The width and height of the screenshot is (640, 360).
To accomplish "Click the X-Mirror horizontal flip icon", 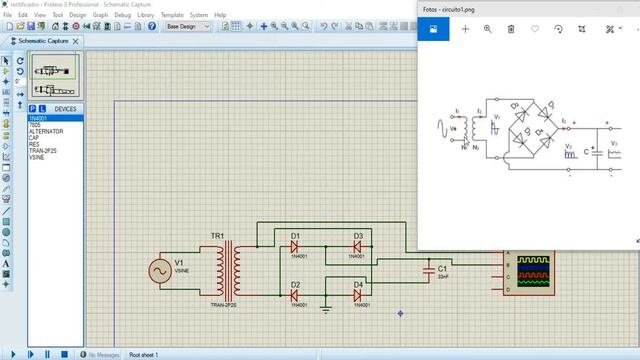I will point(20,94).
